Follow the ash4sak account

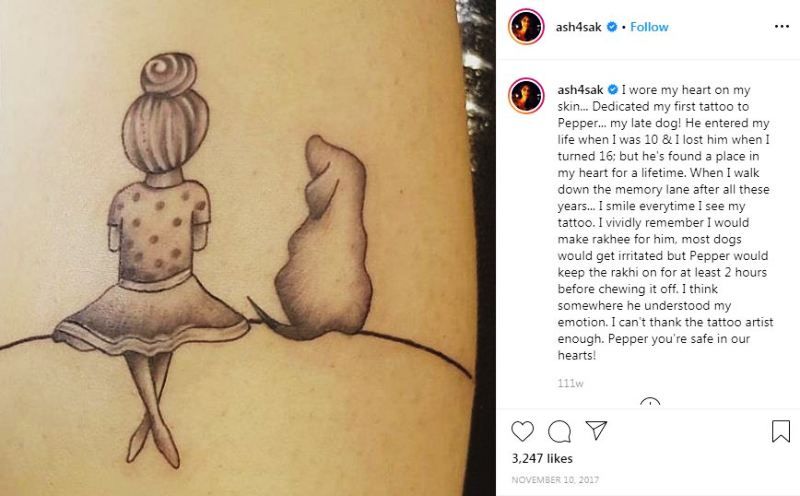click(x=649, y=27)
